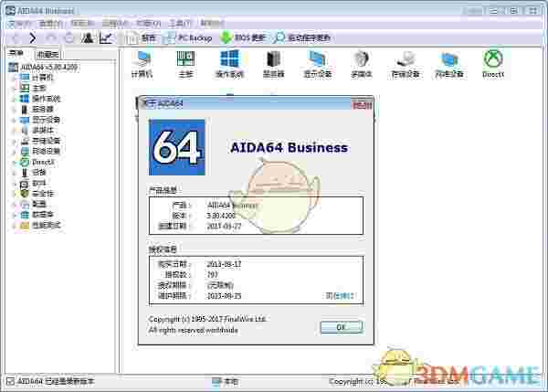Screen dimensions: 548x392
Task: Switch to the 菜单 Menu tab
Action: pos(16,54)
